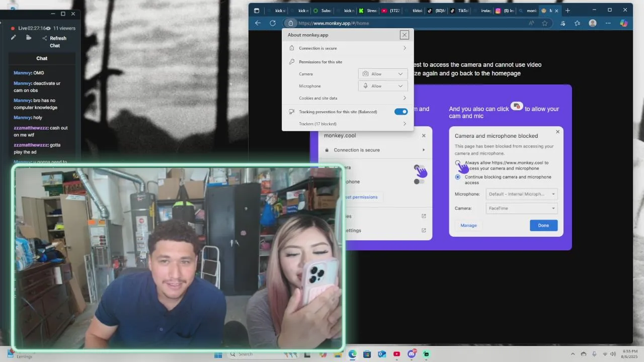This screenshot has width=644, height=362.
Task: Click the microphone icon in system tray
Action: pyautogui.click(x=594, y=354)
